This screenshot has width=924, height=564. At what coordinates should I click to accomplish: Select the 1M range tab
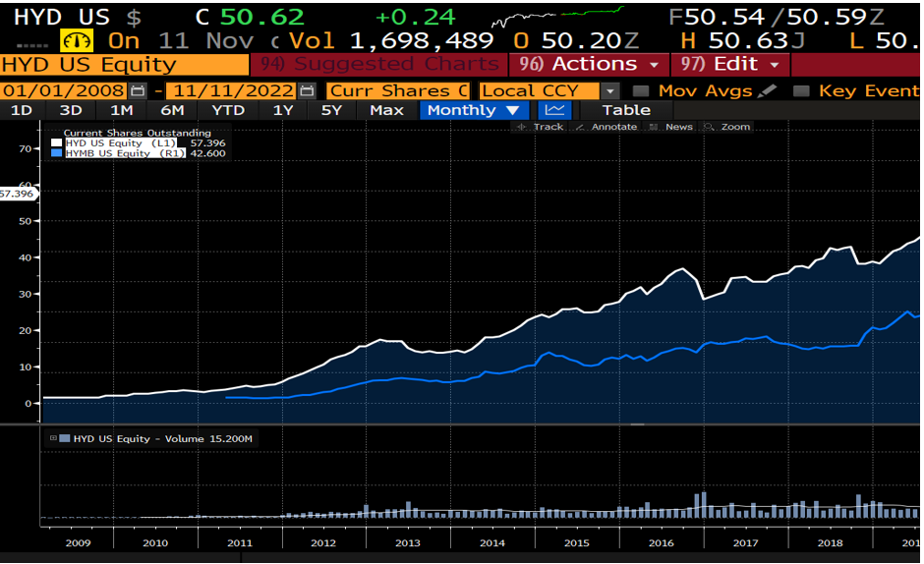[121, 110]
